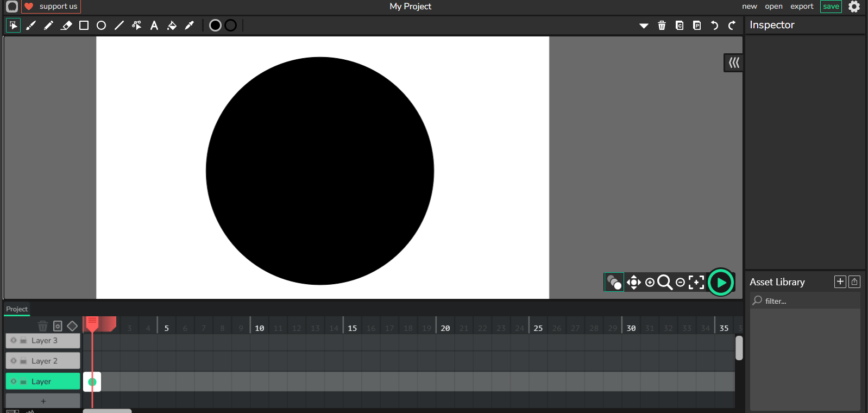Click the zoom in icon
Viewport: 868px width, 413px height.
[650, 283]
